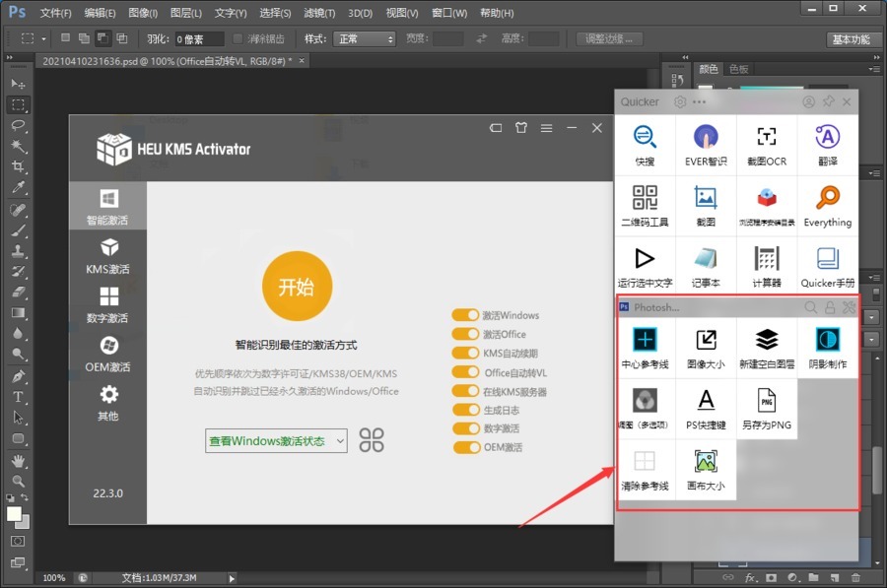
Task: Select the Eyedropper tool
Action: tap(18, 188)
